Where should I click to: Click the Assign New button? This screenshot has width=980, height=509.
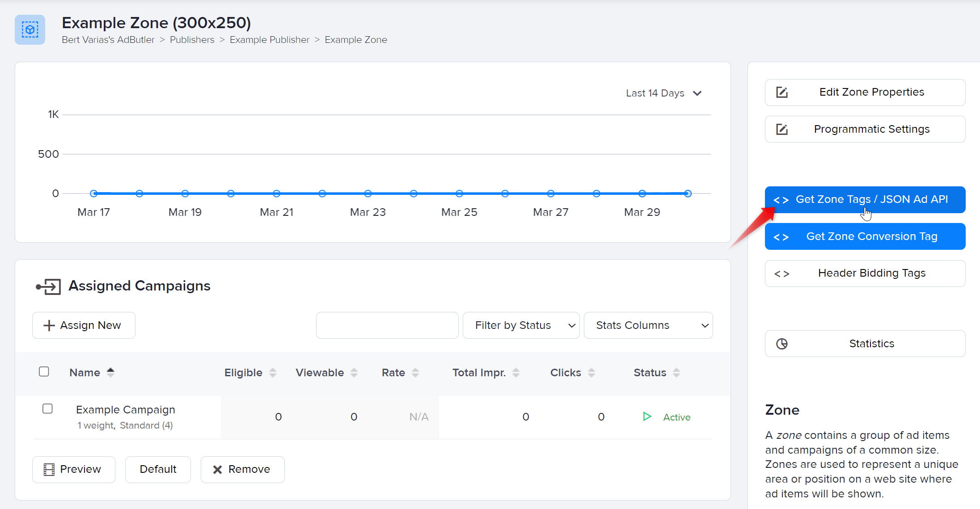[x=84, y=325]
